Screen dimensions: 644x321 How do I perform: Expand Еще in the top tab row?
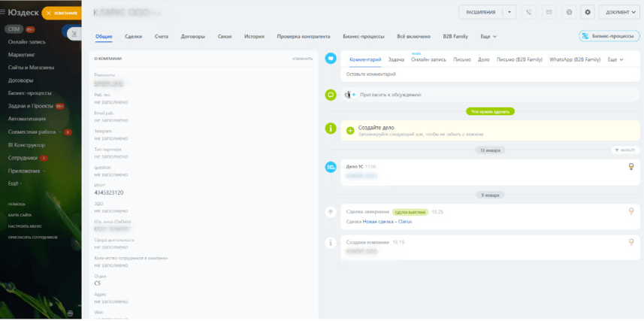point(488,37)
